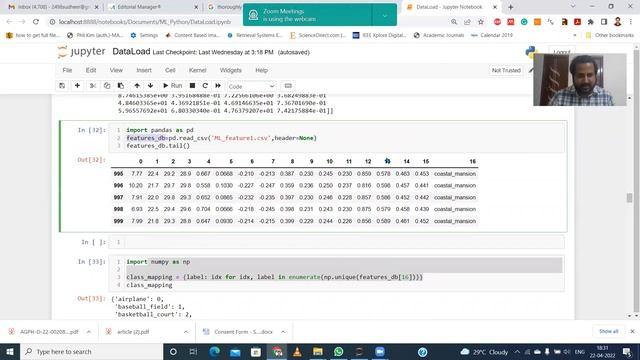The image size is (640, 360).
Task: Open the Kernel menu
Action: click(198, 70)
